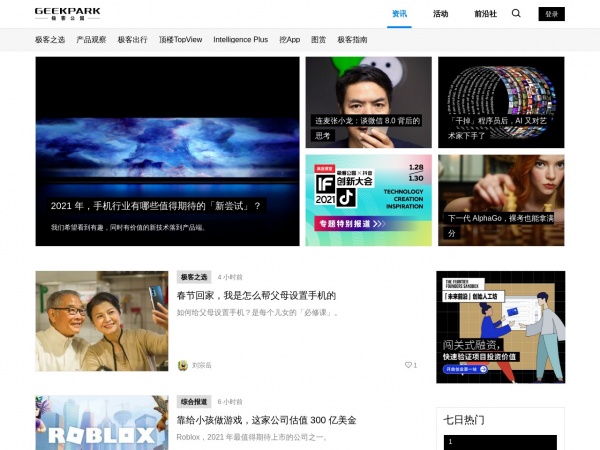Click the 七日热门 heading
The image size is (600, 450).
464,420
